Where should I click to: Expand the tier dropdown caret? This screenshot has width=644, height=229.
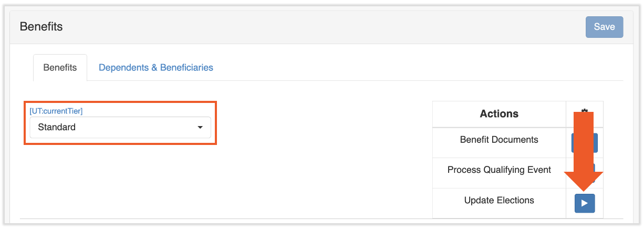[x=200, y=128]
